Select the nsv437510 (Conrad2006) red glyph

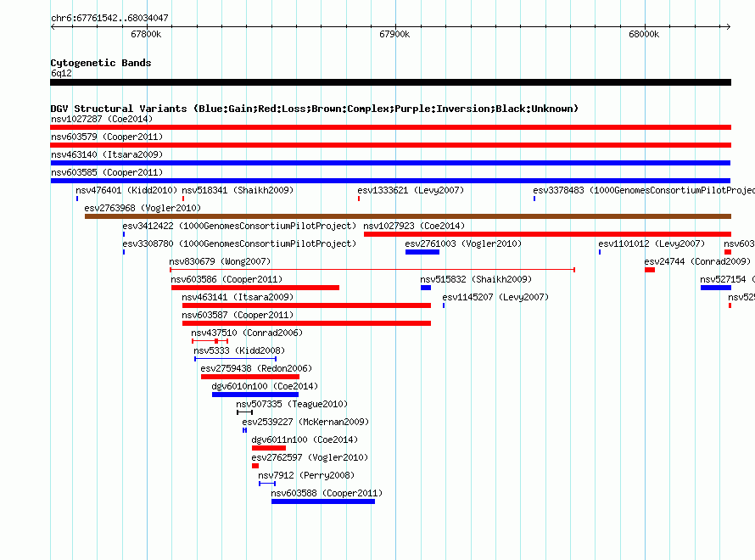[x=210, y=341]
